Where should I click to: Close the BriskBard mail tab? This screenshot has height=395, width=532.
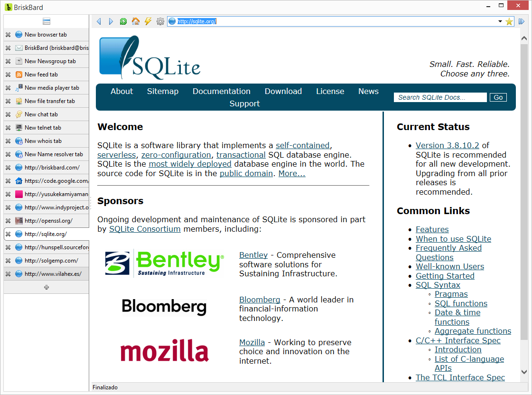click(x=8, y=48)
